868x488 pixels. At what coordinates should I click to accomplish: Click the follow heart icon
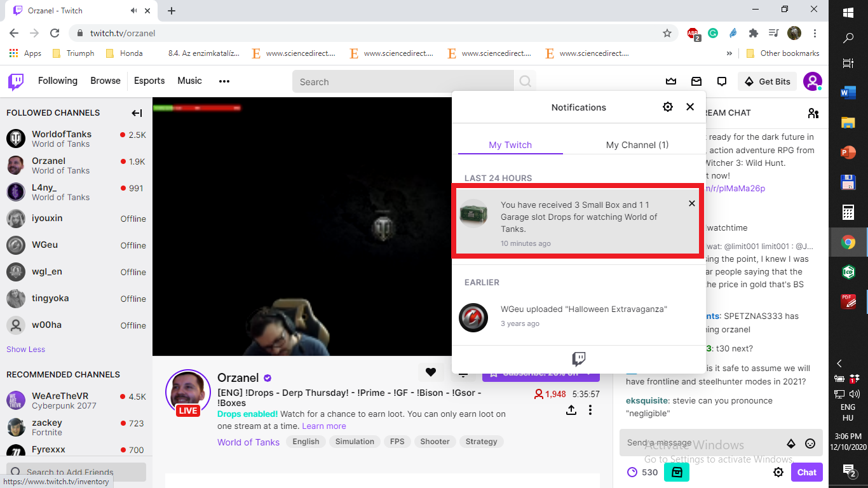(x=431, y=372)
